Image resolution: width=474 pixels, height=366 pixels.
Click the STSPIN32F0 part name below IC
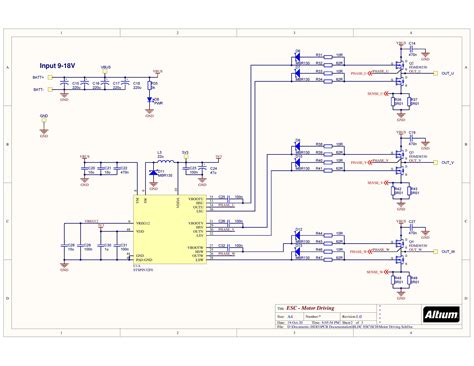143,270
